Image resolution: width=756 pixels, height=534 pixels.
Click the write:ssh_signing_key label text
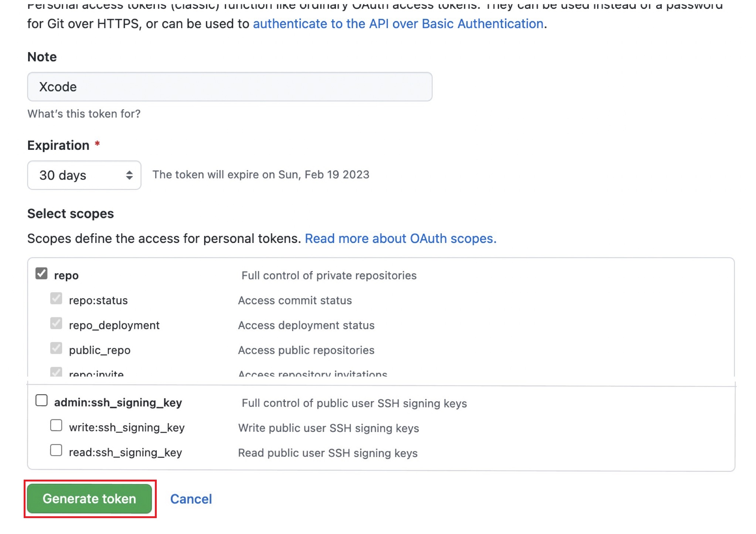tap(126, 427)
